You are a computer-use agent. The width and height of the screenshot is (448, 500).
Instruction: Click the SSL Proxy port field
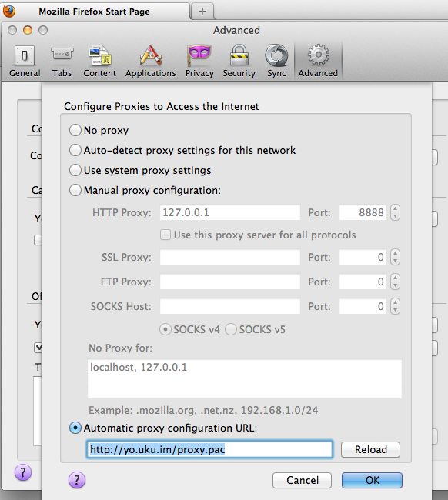(x=363, y=257)
